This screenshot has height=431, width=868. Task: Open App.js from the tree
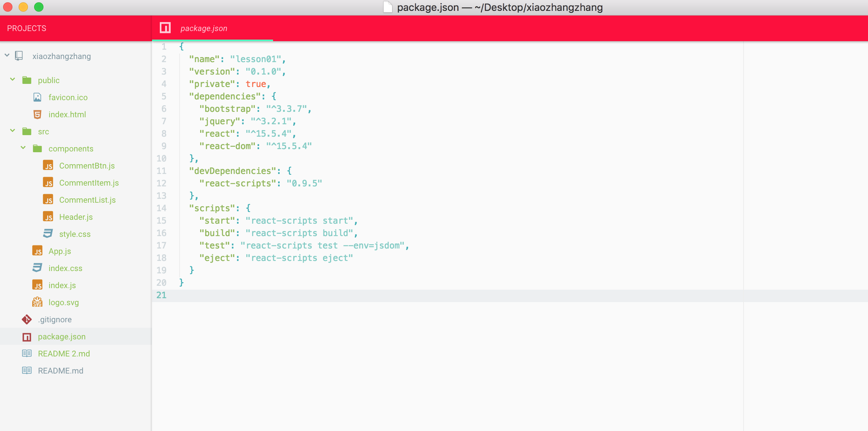coord(60,251)
